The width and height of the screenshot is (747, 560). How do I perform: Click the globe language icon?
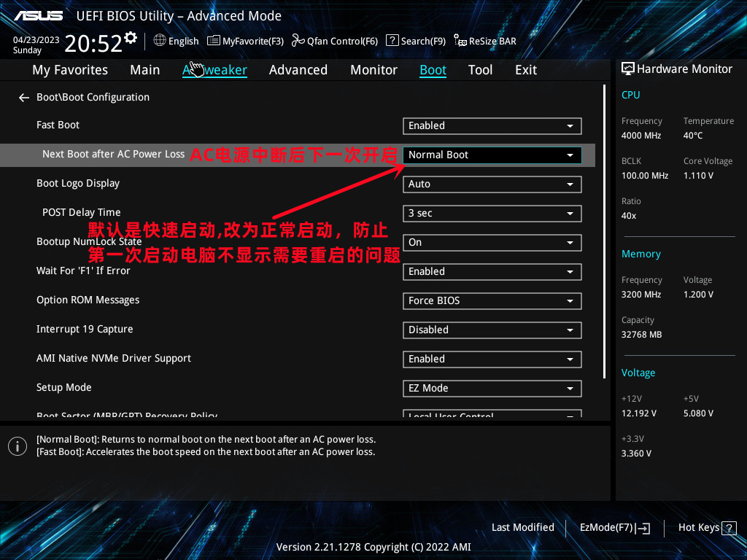click(160, 41)
